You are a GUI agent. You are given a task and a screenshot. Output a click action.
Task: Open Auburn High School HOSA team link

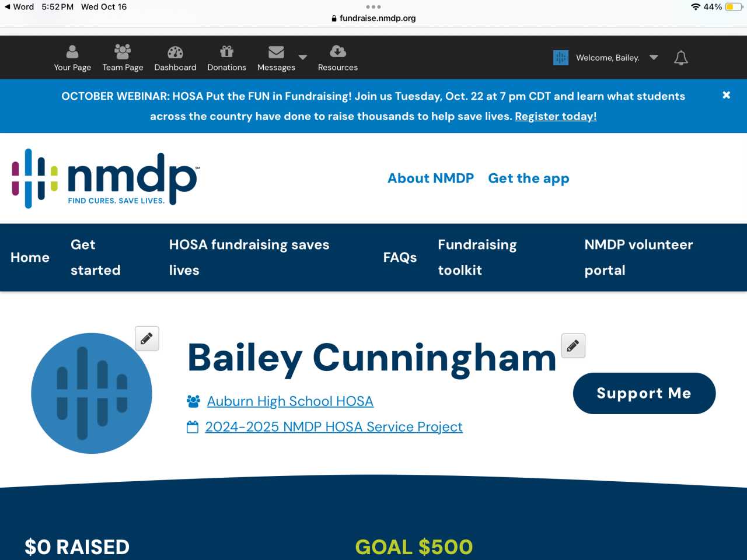click(x=290, y=401)
